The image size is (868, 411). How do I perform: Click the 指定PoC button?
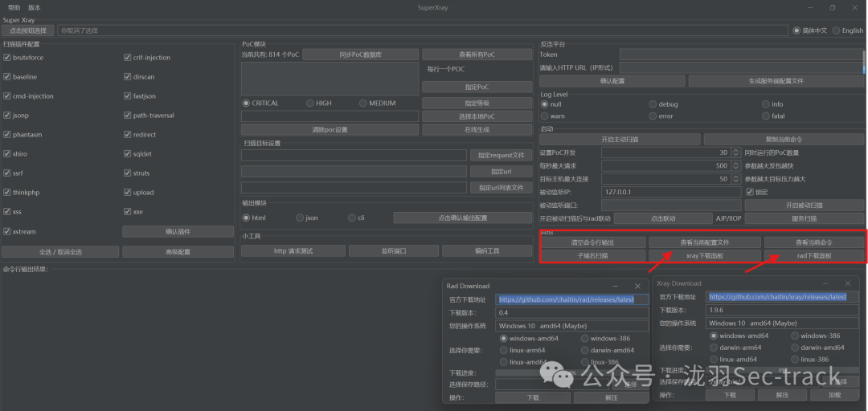point(477,87)
